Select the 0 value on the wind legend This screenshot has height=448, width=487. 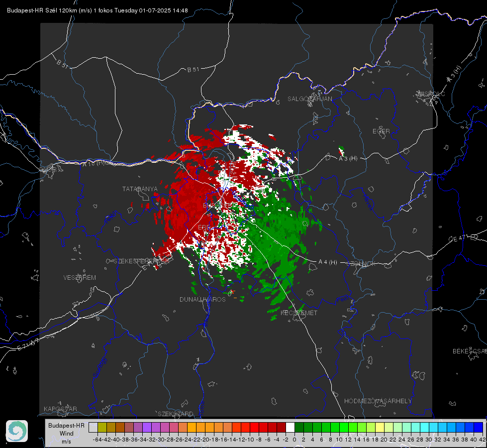(x=294, y=440)
